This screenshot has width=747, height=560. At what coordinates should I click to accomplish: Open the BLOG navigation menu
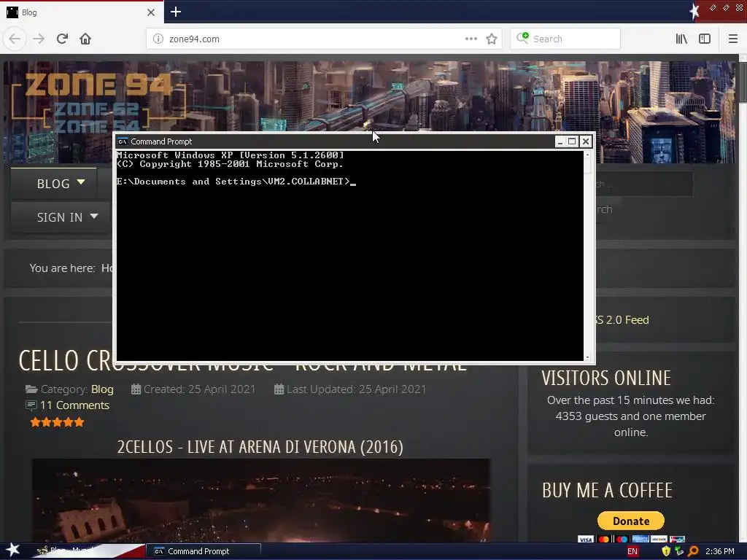(x=53, y=183)
